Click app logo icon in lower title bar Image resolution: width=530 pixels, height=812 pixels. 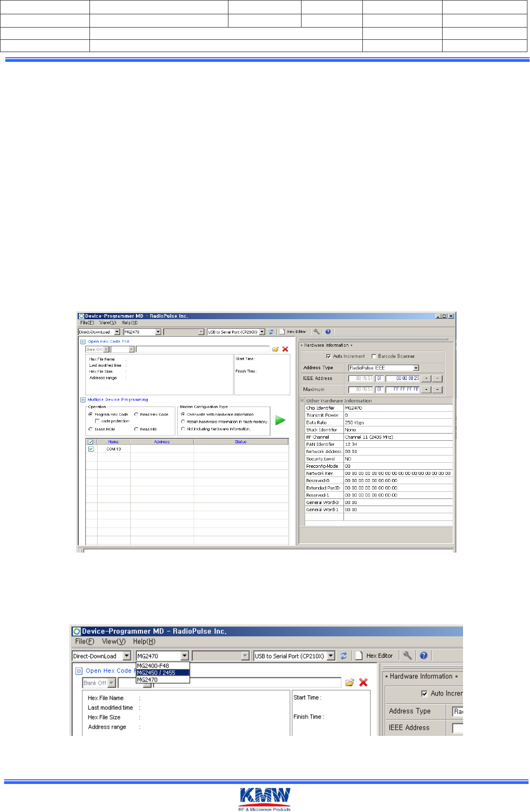[77, 631]
